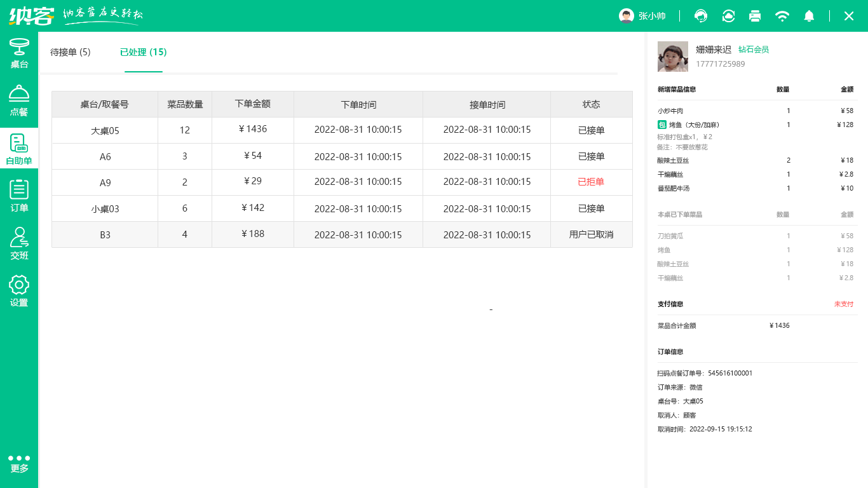Expand the 更多 menu in sidebar
Image resolution: width=868 pixels, height=488 pixels.
[19, 463]
